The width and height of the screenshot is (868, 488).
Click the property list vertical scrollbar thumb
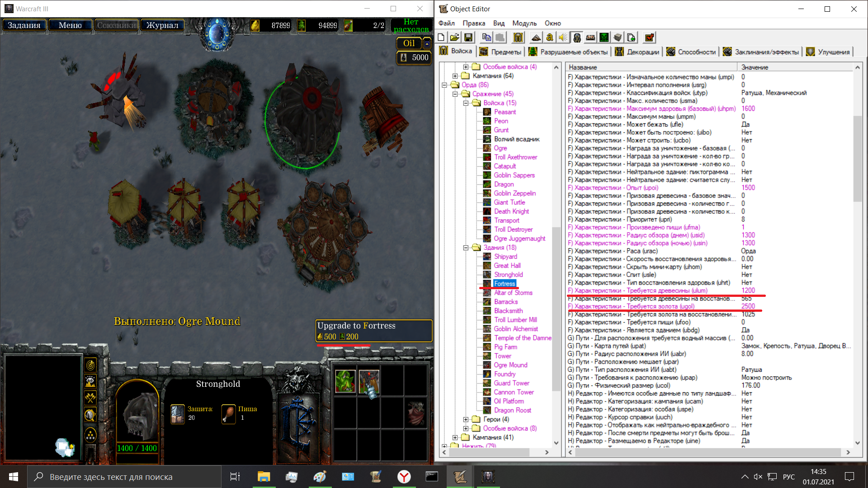click(857, 159)
